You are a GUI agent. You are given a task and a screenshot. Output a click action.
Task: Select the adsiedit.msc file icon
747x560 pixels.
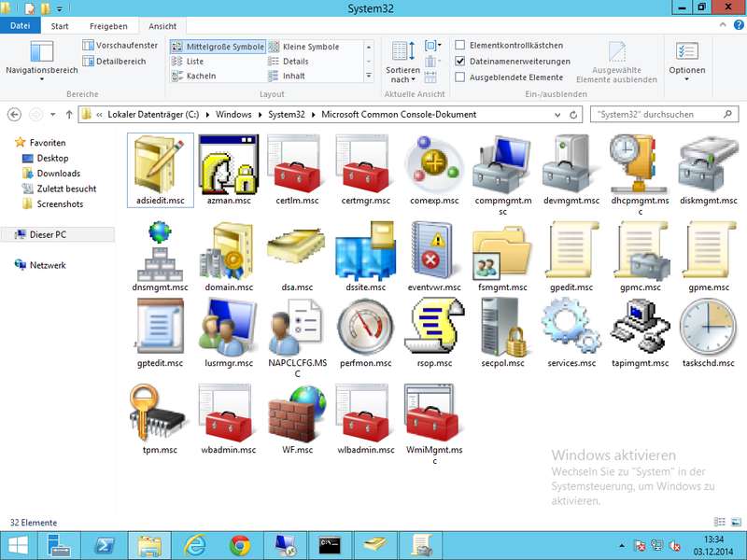click(x=160, y=164)
